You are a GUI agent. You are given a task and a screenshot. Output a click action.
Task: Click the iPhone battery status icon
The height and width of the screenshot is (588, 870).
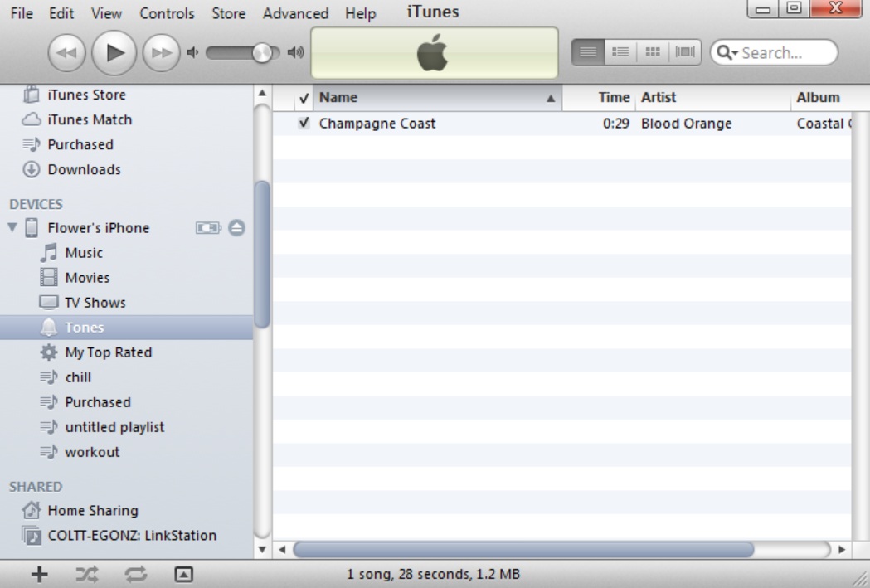(x=208, y=228)
